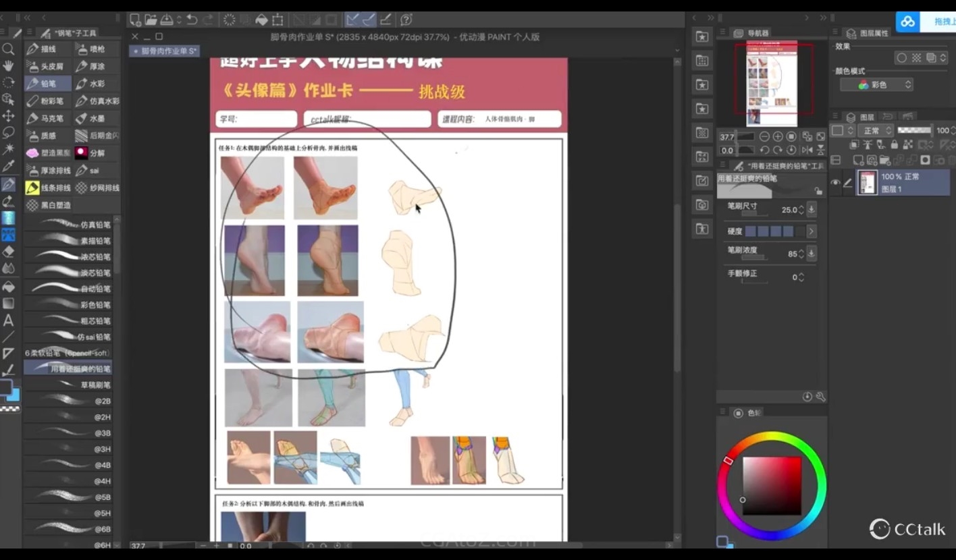Click the flip horizontal icon in navigator
Screen dimensions: 956x560
(x=807, y=150)
